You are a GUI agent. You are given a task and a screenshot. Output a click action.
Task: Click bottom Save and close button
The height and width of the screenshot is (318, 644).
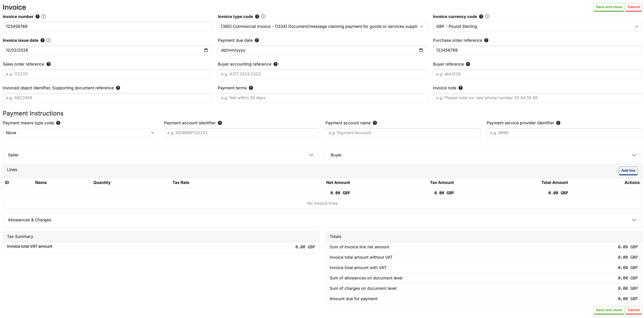(x=609, y=310)
